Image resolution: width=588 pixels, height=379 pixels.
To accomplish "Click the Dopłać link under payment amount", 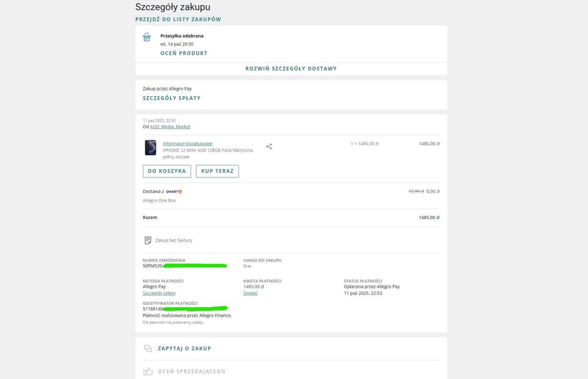I will 250,293.
